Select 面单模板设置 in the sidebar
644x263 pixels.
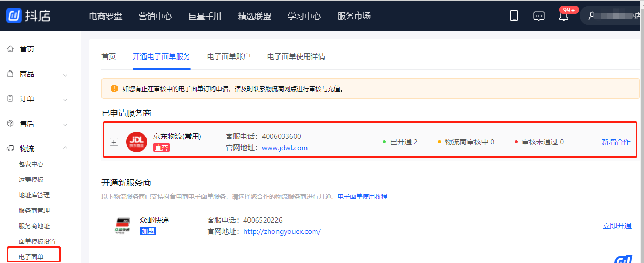[x=37, y=242]
